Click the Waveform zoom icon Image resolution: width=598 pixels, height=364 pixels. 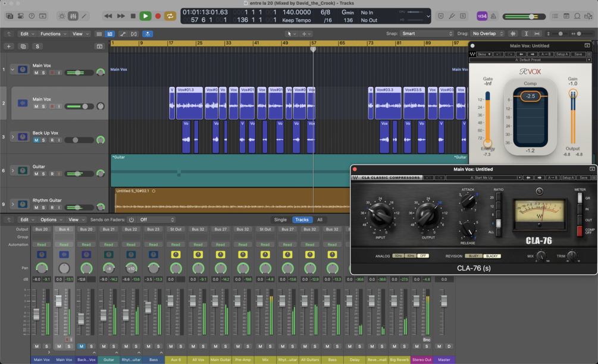click(x=513, y=33)
